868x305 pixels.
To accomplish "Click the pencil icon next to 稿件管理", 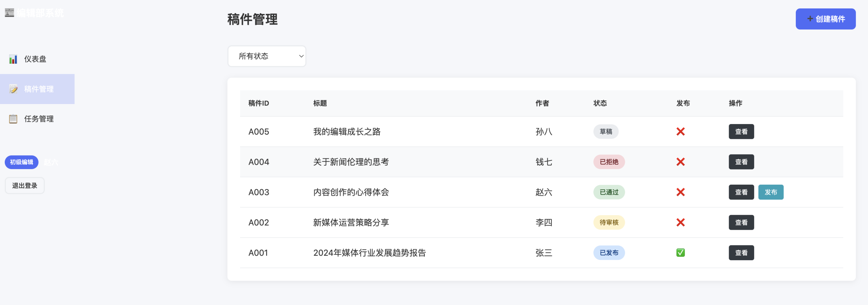I will tap(13, 89).
